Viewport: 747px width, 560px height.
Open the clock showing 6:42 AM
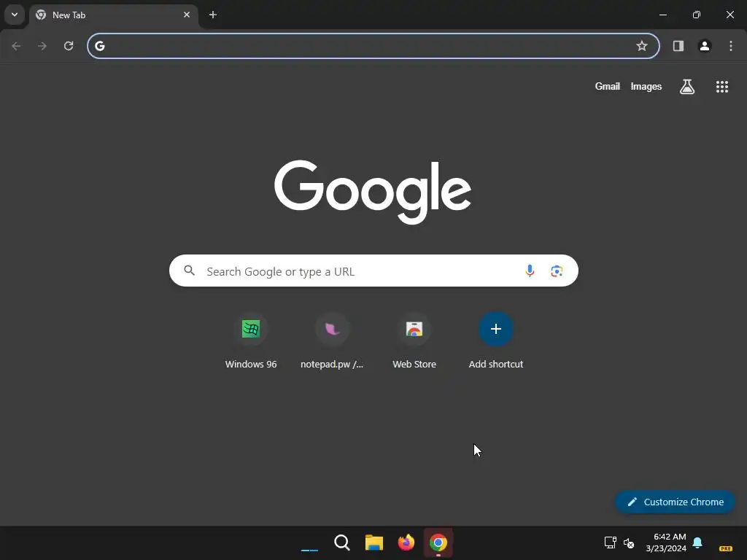[x=666, y=542]
